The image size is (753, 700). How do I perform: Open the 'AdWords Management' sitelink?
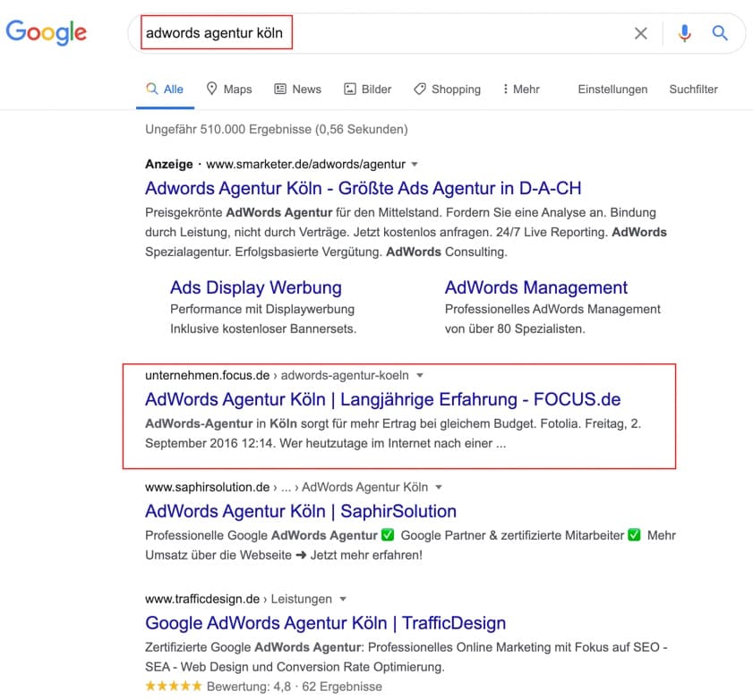pyautogui.click(x=536, y=287)
